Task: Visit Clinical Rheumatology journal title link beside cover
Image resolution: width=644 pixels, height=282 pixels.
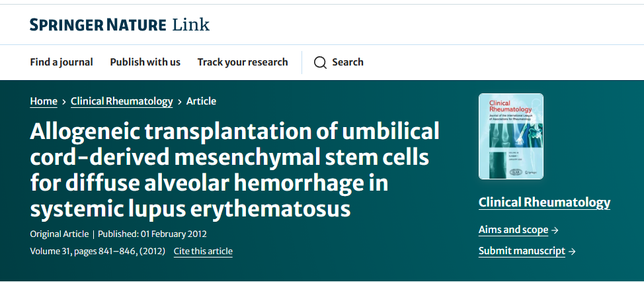Action: click(544, 203)
